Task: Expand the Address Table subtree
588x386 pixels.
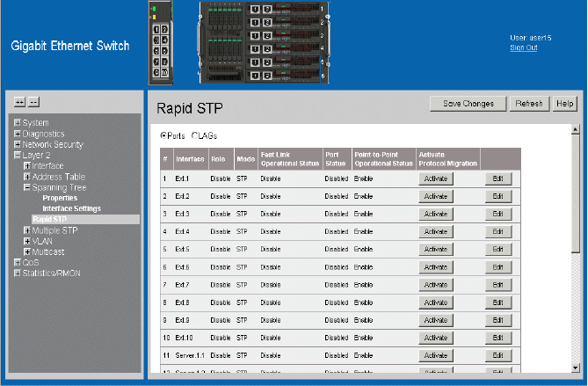Action: pos(27,177)
